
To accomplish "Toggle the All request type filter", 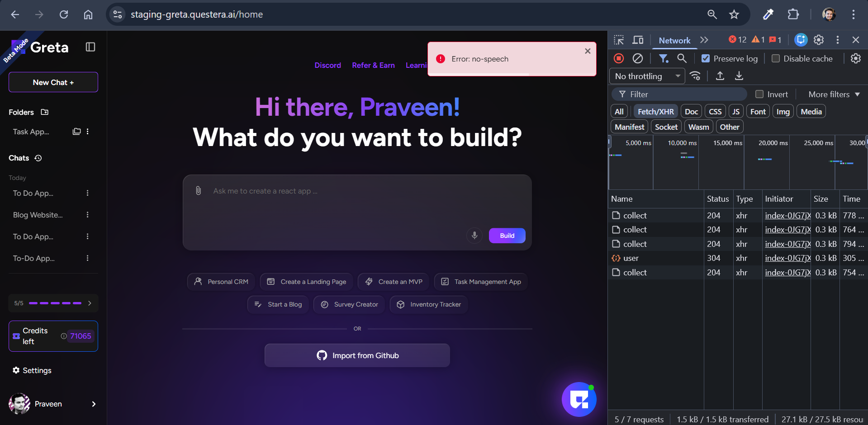I will [619, 112].
